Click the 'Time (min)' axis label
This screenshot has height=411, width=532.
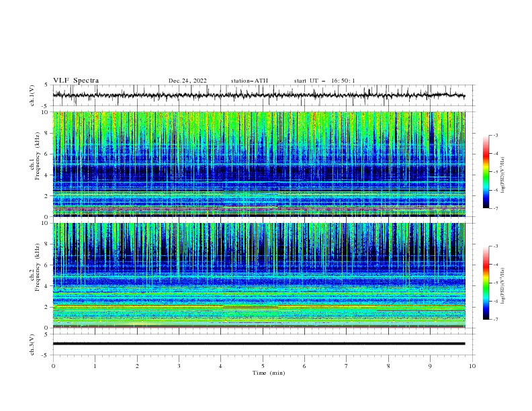click(269, 373)
